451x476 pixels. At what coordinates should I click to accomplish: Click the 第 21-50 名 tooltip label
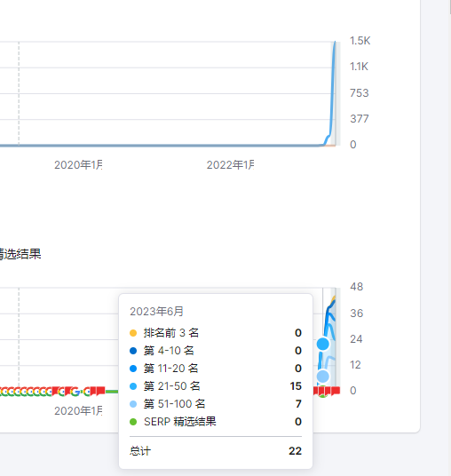171,386
